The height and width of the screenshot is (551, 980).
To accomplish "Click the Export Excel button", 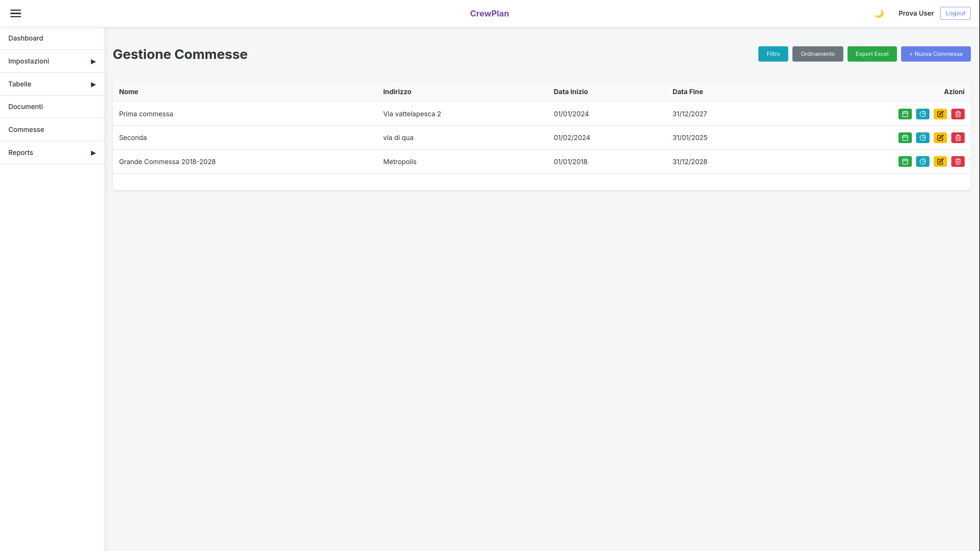I will [872, 54].
